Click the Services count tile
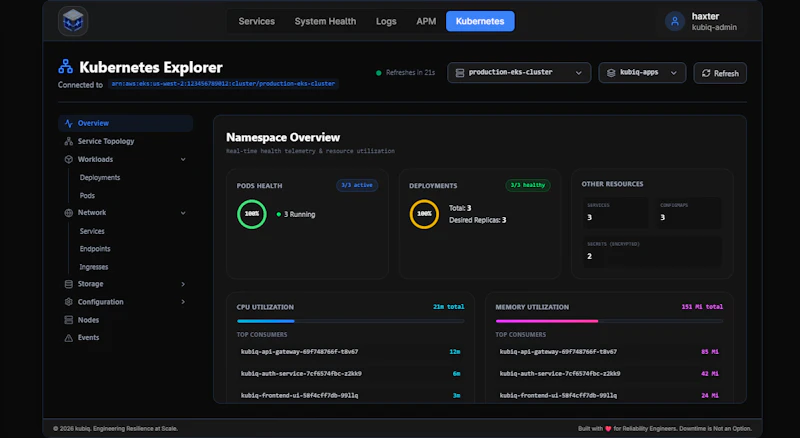Screen dimensions: 800x438 616,212
